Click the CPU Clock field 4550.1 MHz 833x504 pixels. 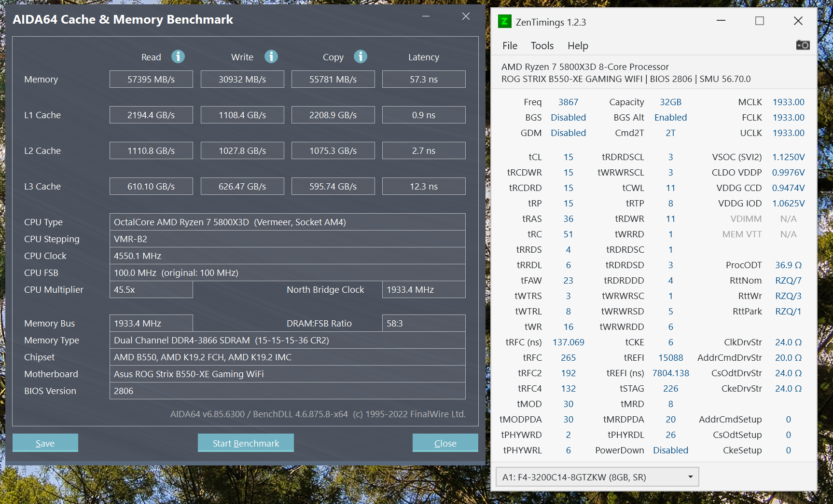click(x=288, y=256)
